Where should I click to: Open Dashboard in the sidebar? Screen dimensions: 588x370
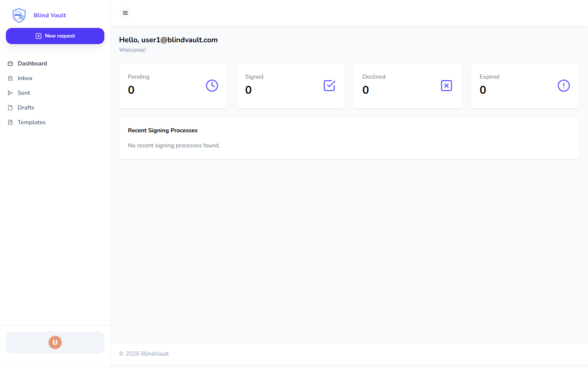click(x=32, y=64)
